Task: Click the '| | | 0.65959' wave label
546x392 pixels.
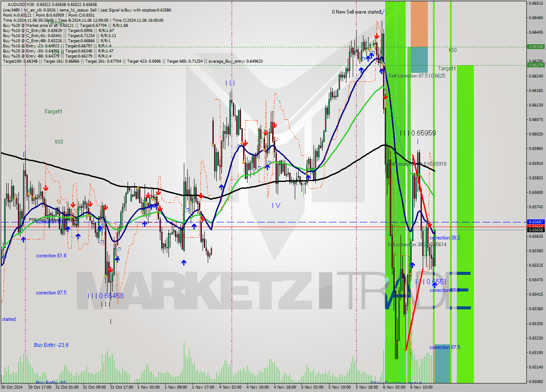Action: (x=418, y=133)
